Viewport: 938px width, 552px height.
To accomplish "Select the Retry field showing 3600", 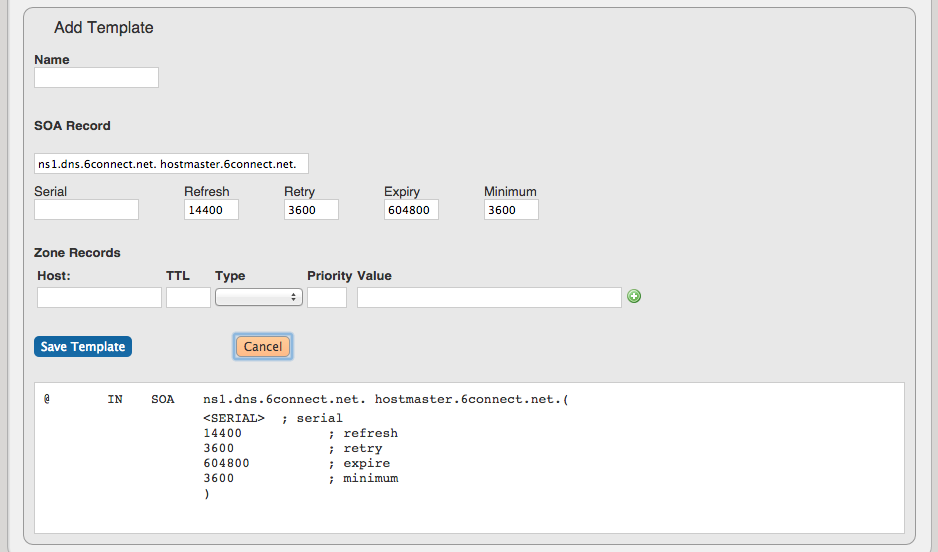I will [x=311, y=210].
